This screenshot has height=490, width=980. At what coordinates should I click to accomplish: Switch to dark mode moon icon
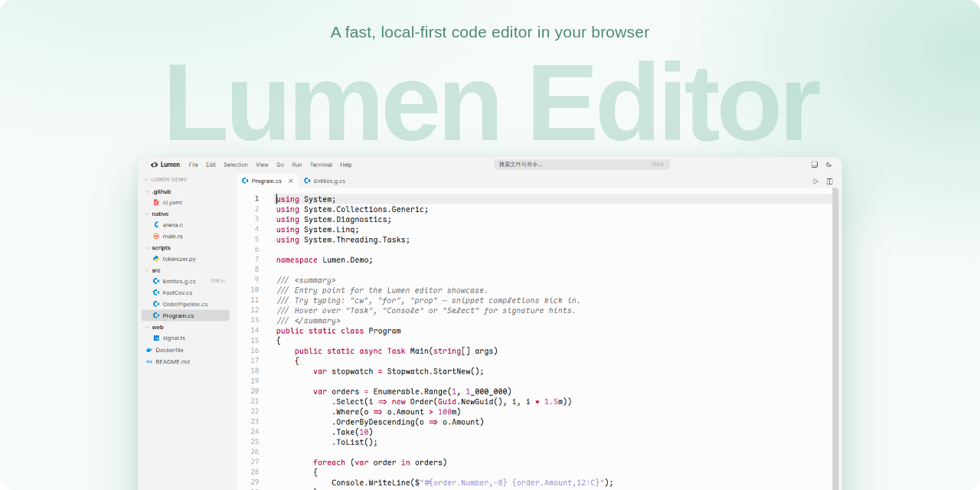pyautogui.click(x=829, y=165)
